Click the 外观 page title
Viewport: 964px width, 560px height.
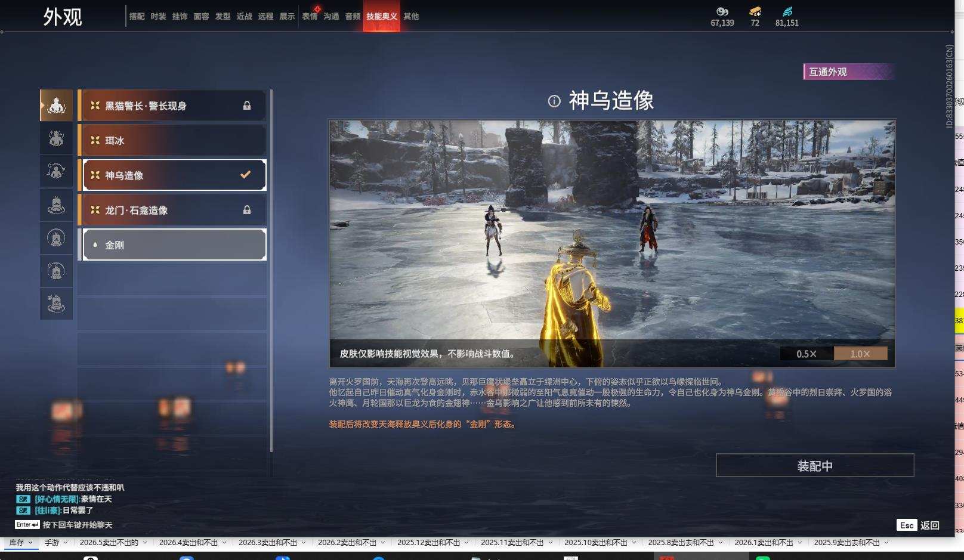pos(63,17)
